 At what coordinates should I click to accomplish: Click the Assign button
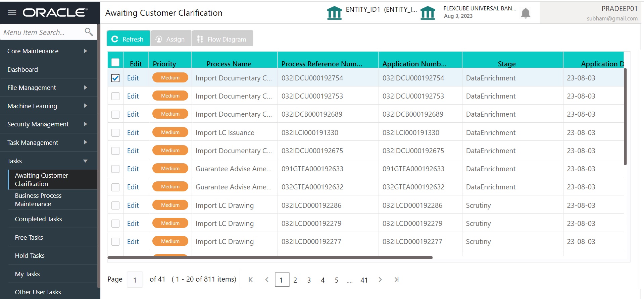click(171, 39)
